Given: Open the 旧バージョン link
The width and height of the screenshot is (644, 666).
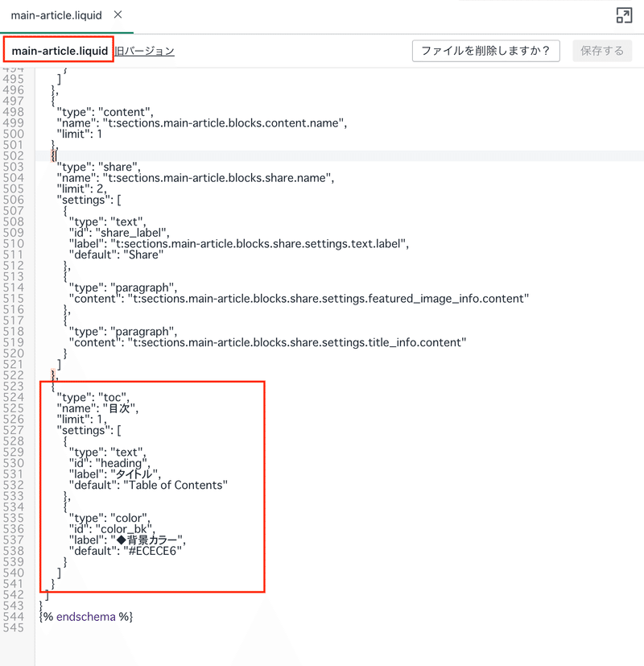Looking at the screenshot, I should tap(144, 51).
